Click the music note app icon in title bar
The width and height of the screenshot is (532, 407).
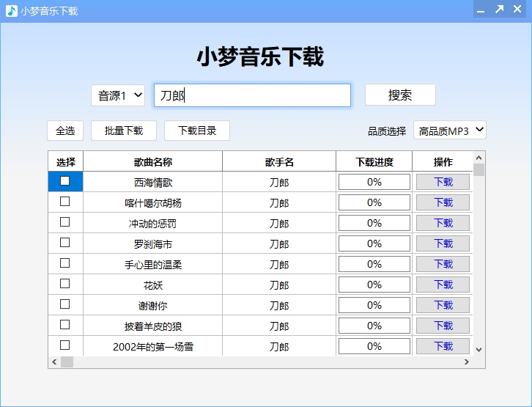click(x=11, y=10)
